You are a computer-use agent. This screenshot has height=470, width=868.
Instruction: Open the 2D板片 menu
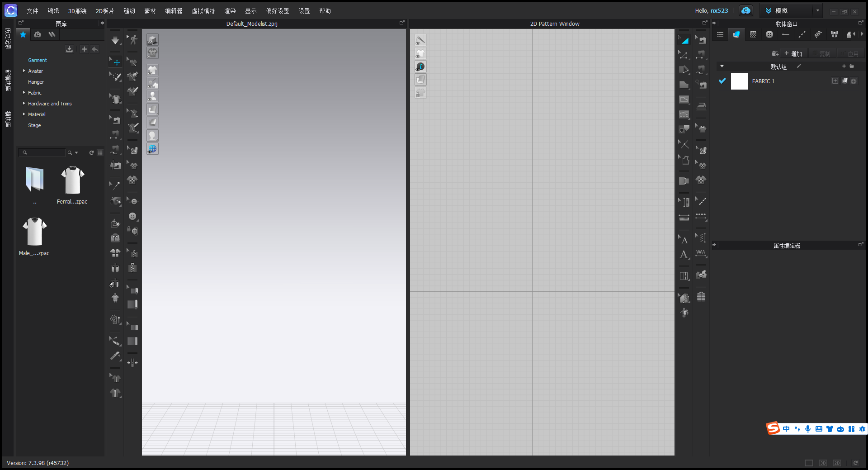click(105, 11)
